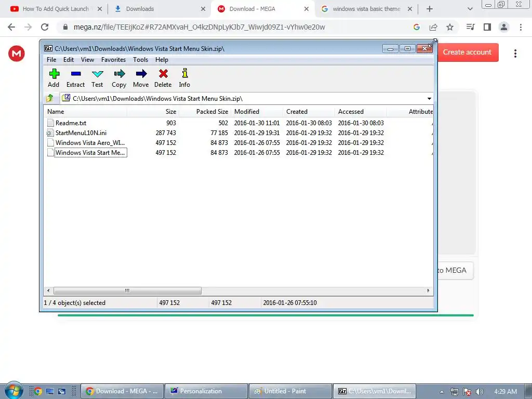Open the File menu in 7-Zip
The width and height of the screenshot is (532, 399).
[x=51, y=60]
